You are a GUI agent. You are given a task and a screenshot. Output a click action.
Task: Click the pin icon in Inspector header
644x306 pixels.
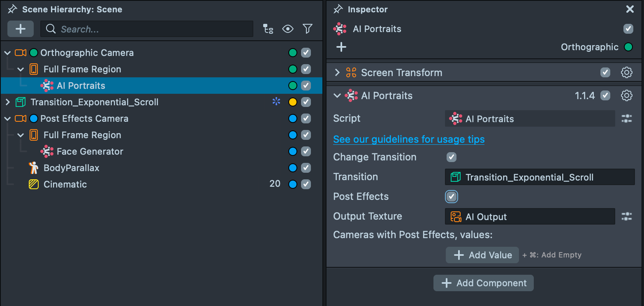coord(338,9)
